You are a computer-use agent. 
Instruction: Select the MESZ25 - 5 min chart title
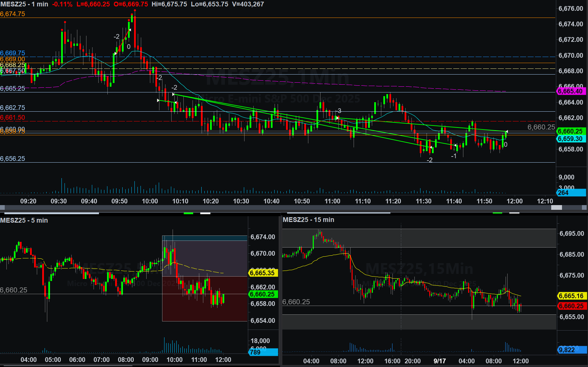[24, 220]
